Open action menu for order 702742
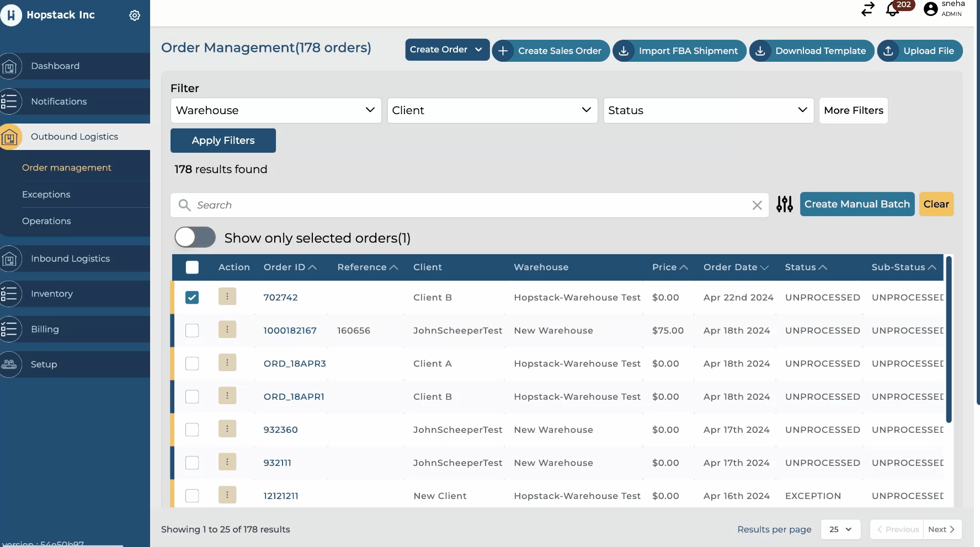This screenshot has width=980, height=547. point(227,297)
